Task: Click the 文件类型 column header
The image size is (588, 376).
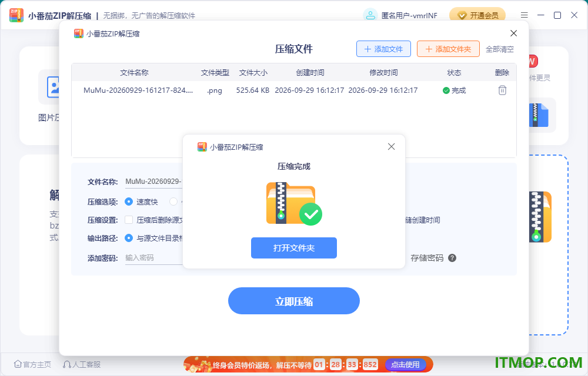Action: coord(215,73)
